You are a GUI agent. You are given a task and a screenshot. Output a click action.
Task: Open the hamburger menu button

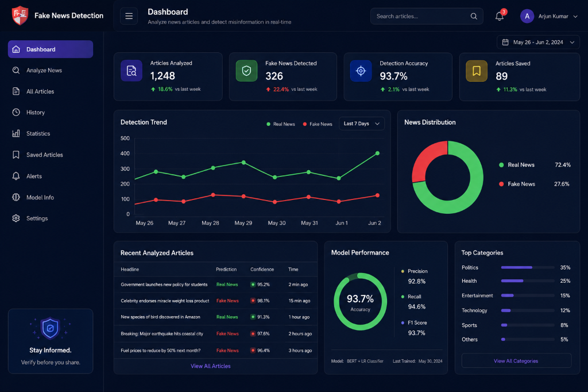129,16
